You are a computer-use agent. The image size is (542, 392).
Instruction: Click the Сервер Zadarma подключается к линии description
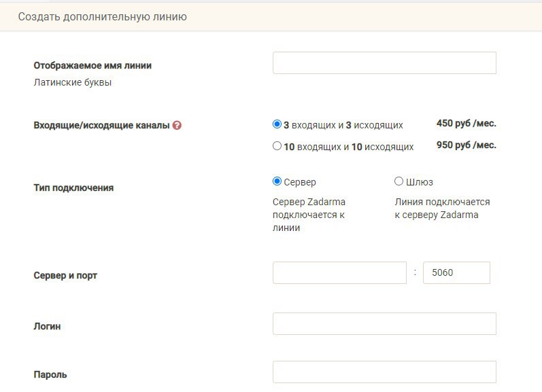pos(309,215)
